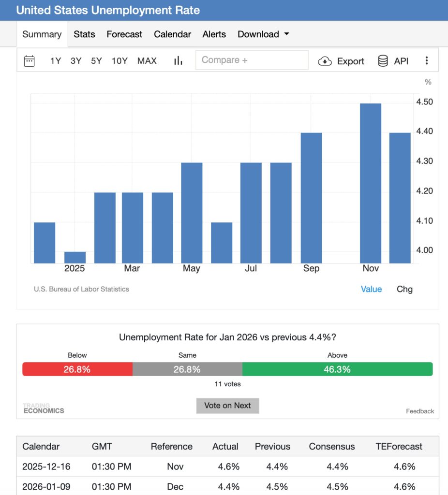This screenshot has height=495, width=448.
Task: Open the three-dot more options menu
Action: (x=426, y=61)
